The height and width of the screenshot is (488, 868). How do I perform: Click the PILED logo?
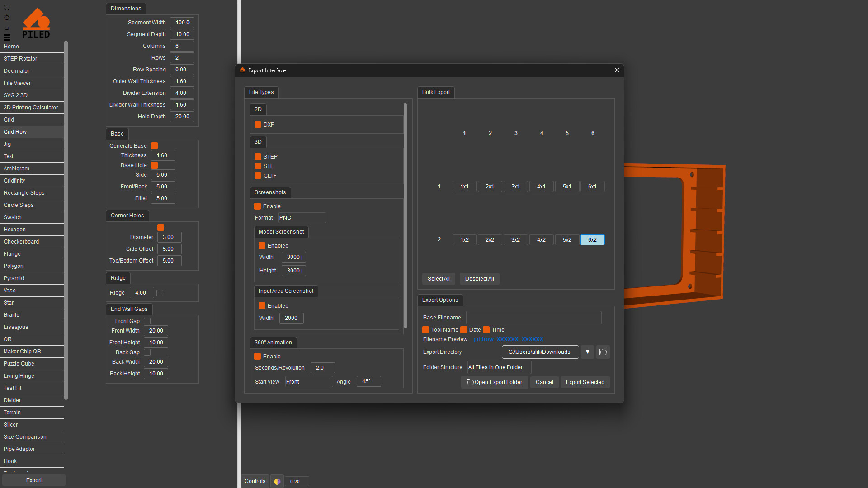[36, 23]
